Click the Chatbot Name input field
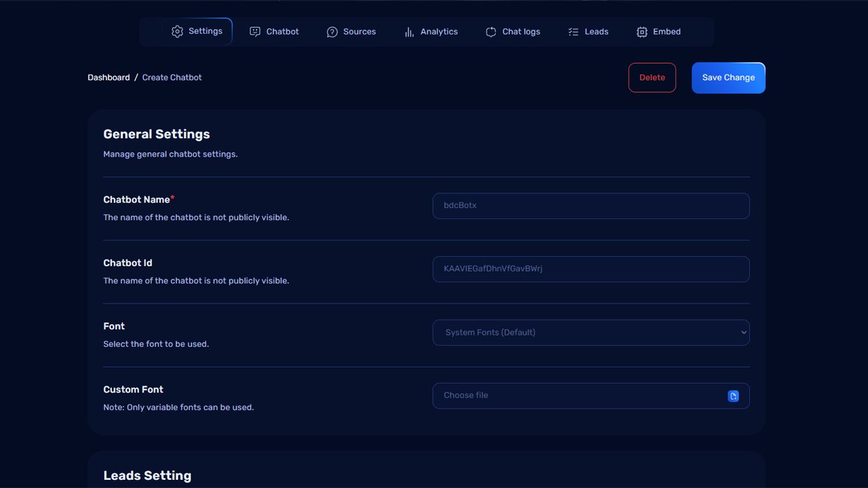Viewport: 868px width, 488px height. click(x=590, y=205)
